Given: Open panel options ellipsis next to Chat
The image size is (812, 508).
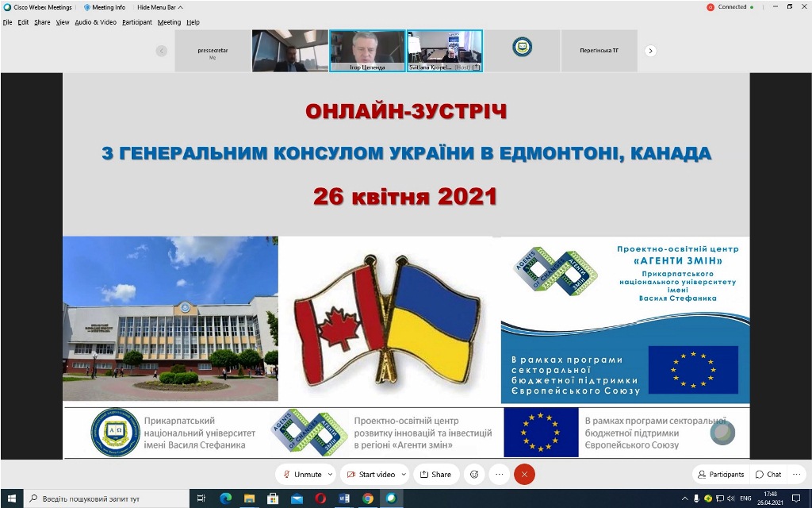Looking at the screenshot, I should (797, 474).
